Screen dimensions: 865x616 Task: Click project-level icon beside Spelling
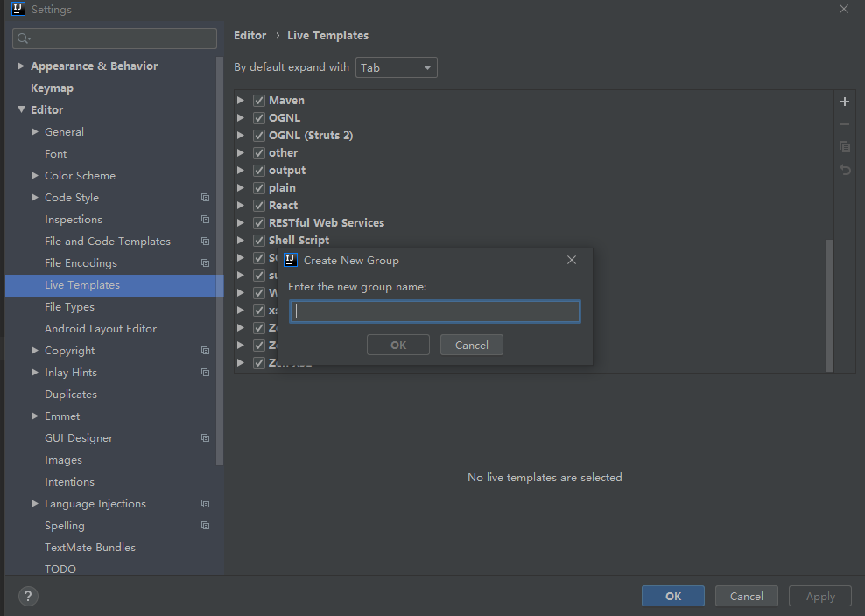(x=205, y=526)
